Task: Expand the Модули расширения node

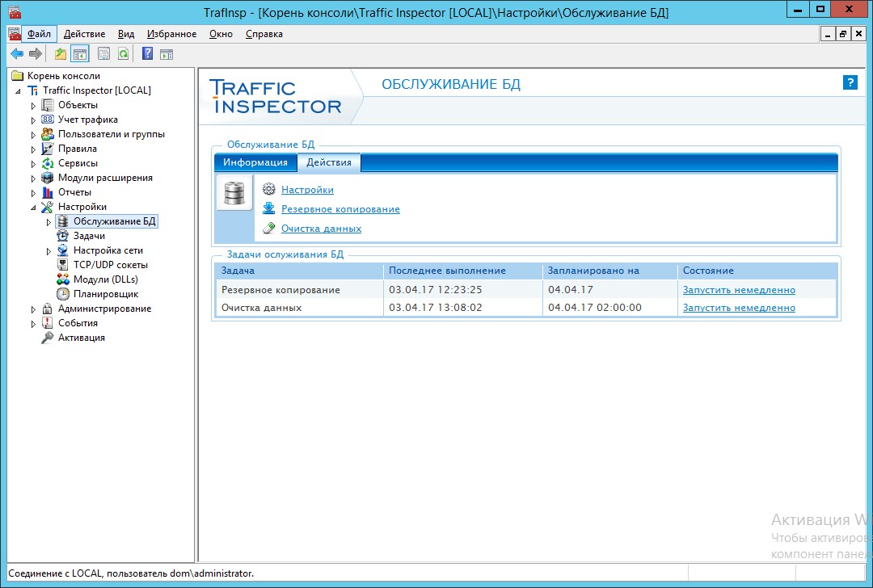Action: (33, 178)
